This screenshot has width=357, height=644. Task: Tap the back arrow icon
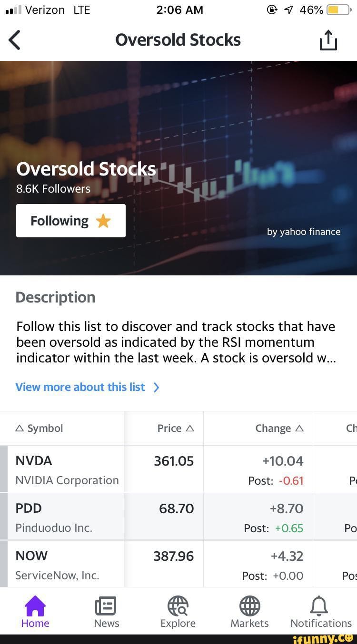tap(15, 40)
